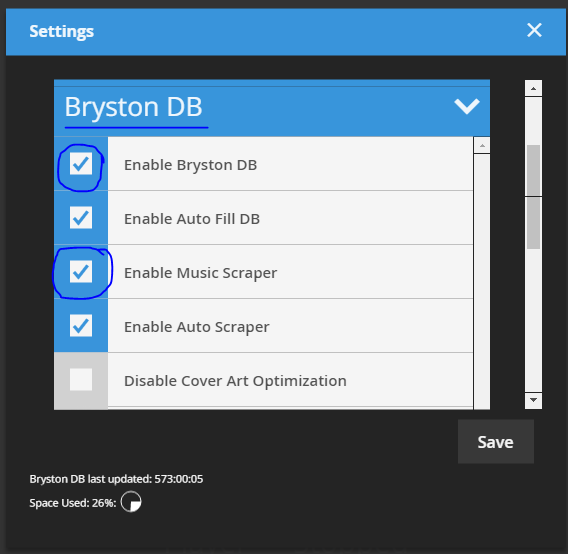Untick the Enable Auto Scraper checkbox
The image size is (568, 554).
pos(81,326)
